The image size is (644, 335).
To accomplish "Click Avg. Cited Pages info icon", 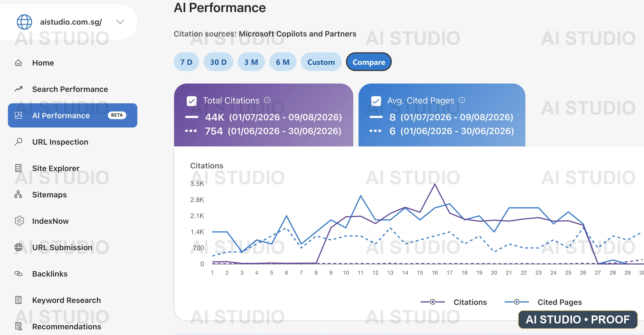I will point(462,100).
